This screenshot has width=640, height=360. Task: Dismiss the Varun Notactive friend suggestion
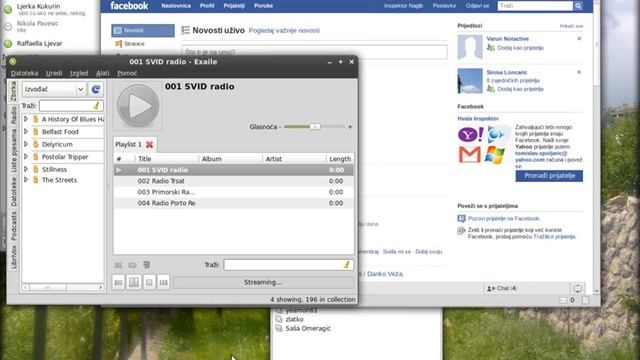[x=579, y=38]
